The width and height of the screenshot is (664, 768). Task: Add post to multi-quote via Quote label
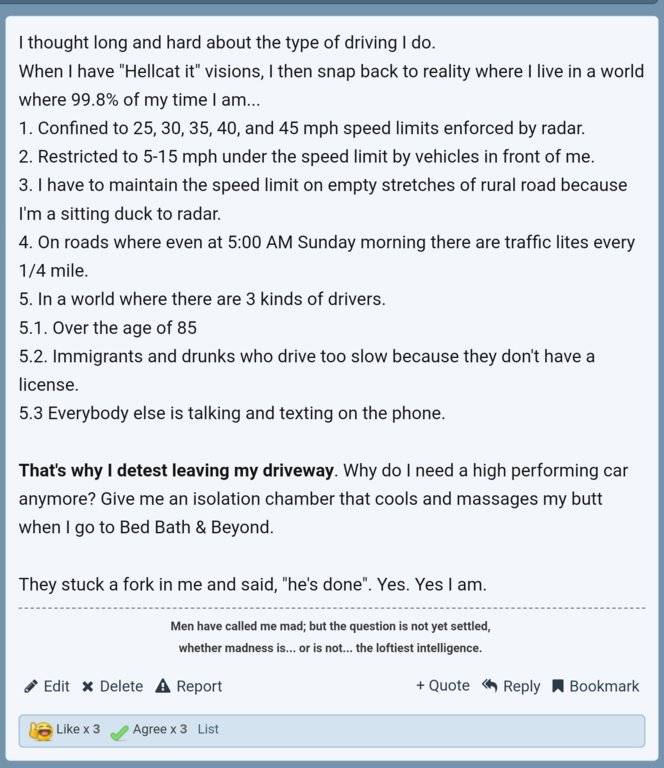pyautogui.click(x=449, y=685)
